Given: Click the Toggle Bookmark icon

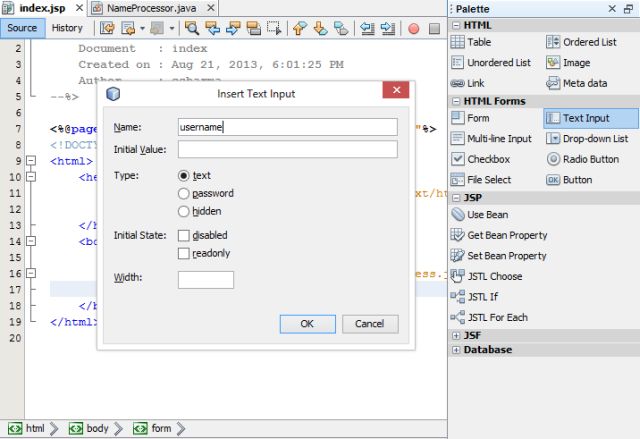Looking at the screenshot, I should point(341,28).
